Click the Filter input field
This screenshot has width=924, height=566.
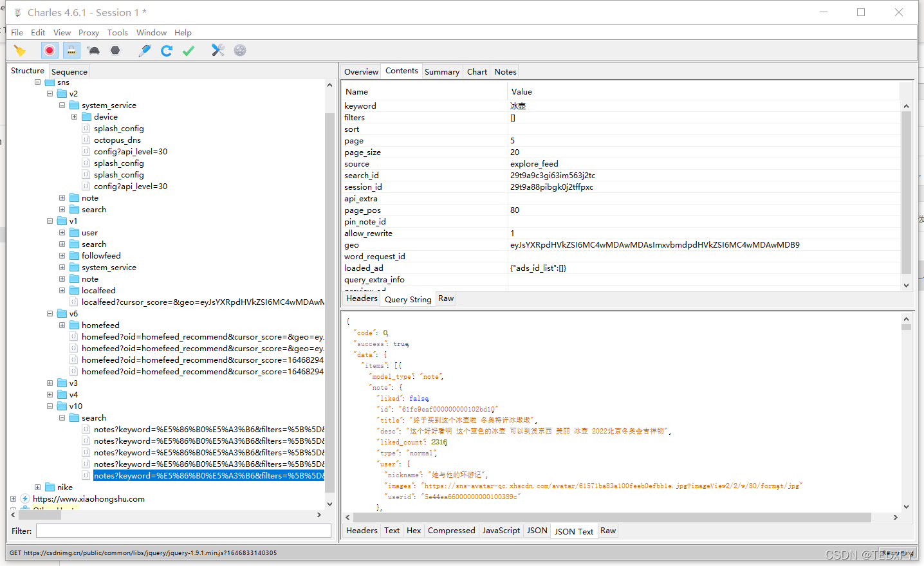tap(183, 531)
